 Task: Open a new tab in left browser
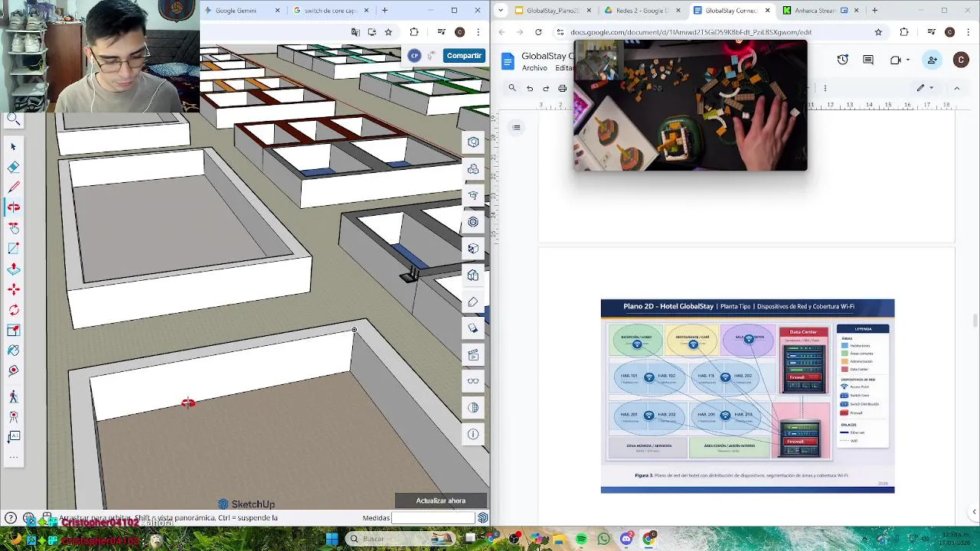(x=384, y=11)
